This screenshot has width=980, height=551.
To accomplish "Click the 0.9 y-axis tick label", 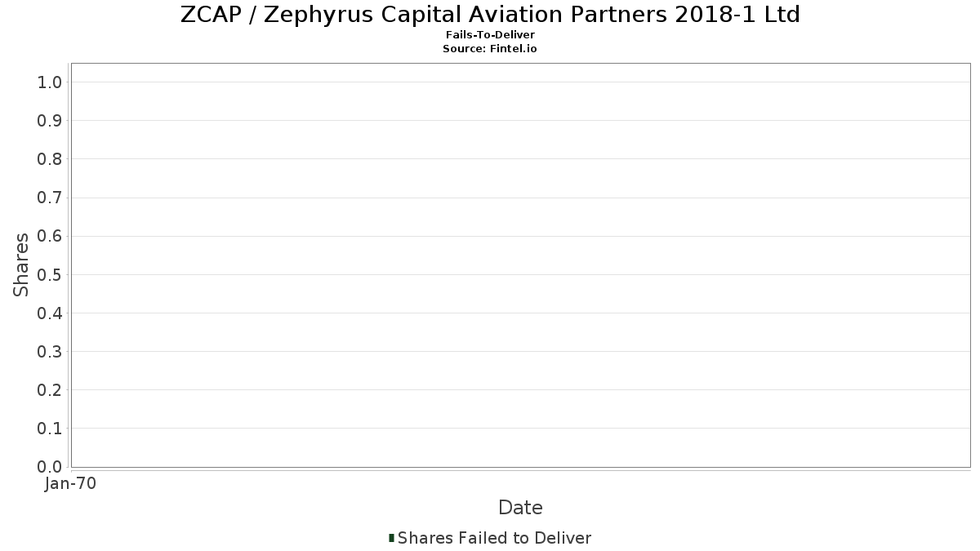I will click(50, 121).
